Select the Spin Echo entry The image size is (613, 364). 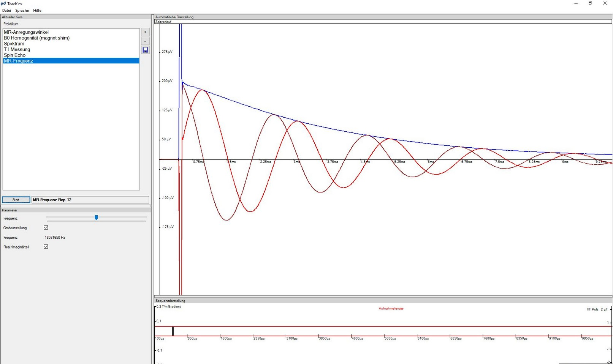[71, 55]
